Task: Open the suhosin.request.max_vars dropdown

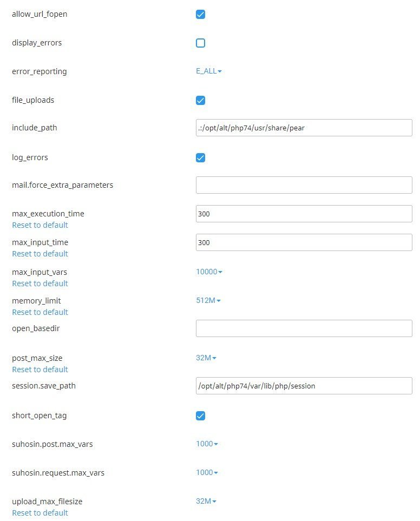Action: tap(207, 472)
